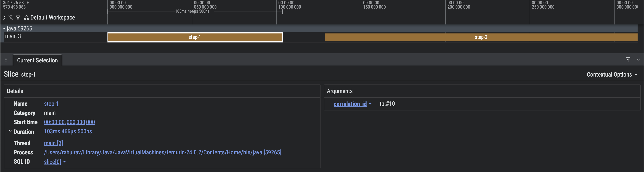Click the main [3] thread link
The image size is (644, 172).
tap(53, 143)
